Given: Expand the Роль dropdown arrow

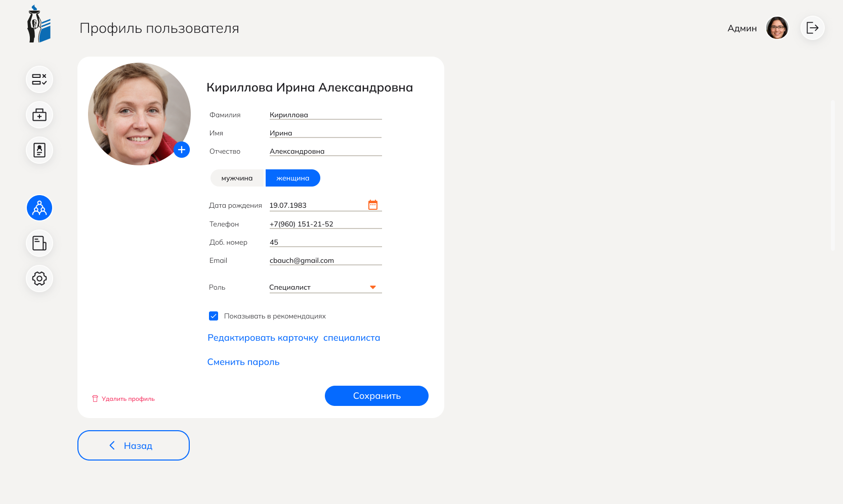Looking at the screenshot, I should 373,287.
